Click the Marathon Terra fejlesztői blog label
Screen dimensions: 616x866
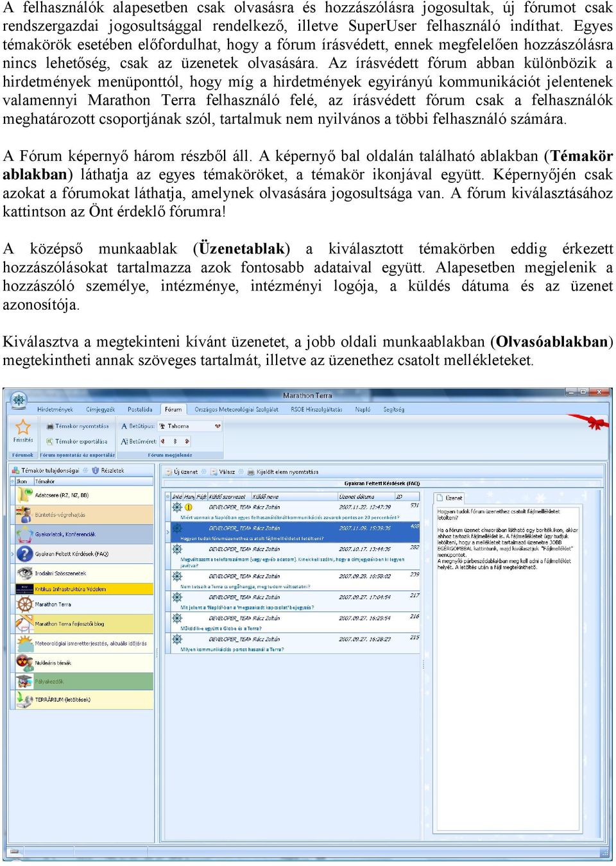coord(69,624)
